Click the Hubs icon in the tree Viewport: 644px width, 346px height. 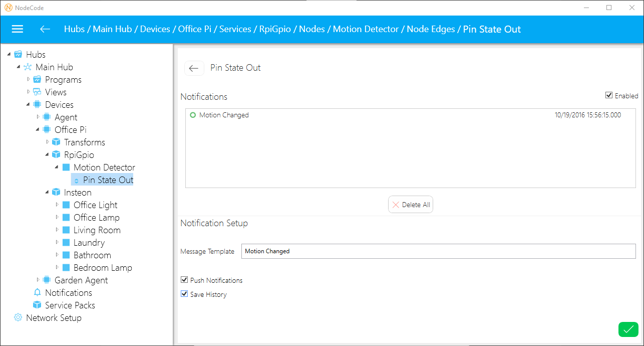click(x=18, y=55)
